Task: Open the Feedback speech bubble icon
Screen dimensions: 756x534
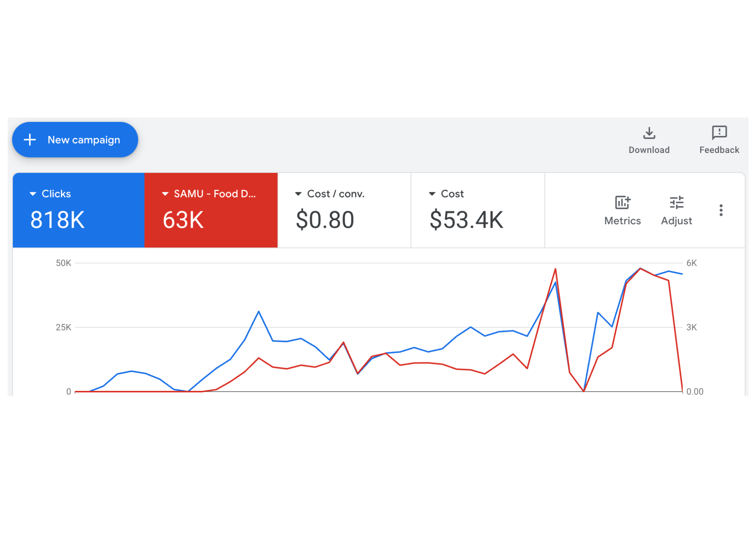Action: tap(719, 133)
